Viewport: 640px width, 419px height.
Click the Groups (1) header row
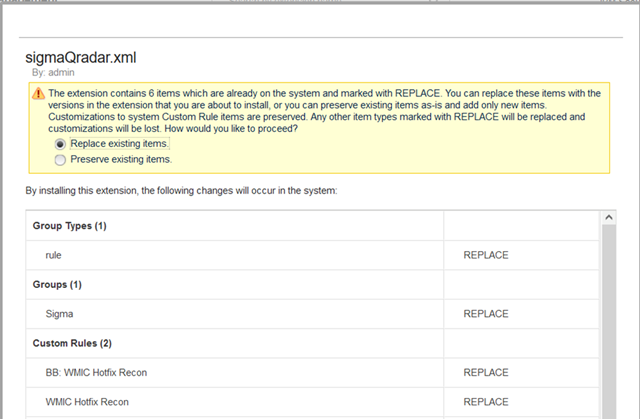tap(313, 284)
